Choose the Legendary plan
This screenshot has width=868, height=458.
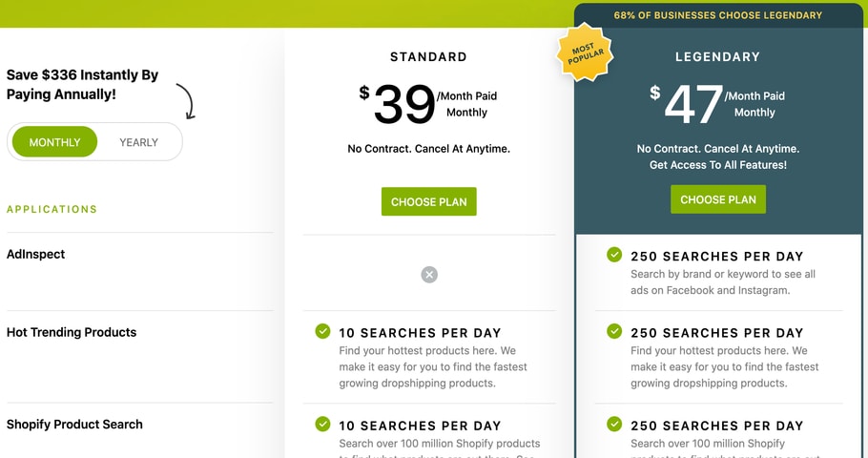[718, 199]
